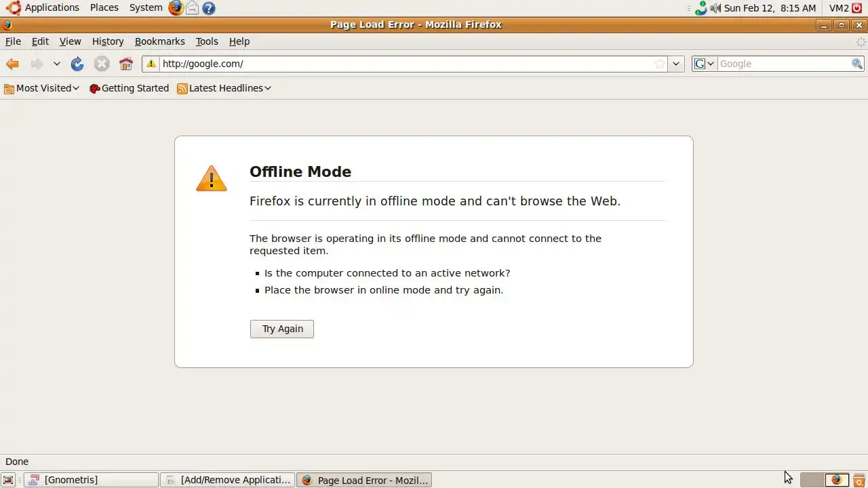
Task: Click the orange warning triangle on the error page
Action: [x=212, y=178]
